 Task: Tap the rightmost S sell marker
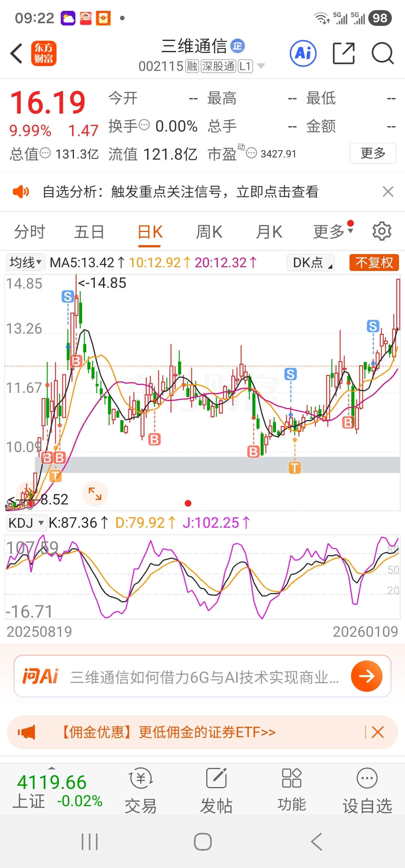pyautogui.click(x=373, y=326)
